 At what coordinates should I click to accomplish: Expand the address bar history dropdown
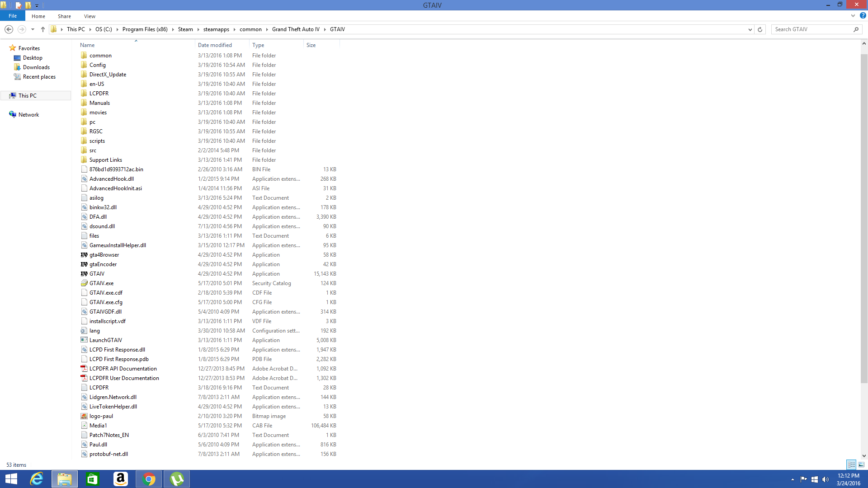pos(750,29)
